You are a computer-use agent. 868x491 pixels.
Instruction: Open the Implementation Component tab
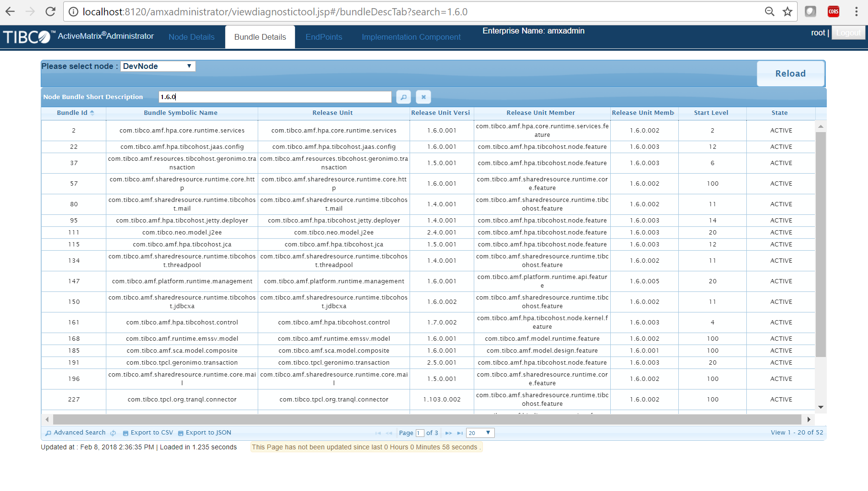tap(411, 37)
